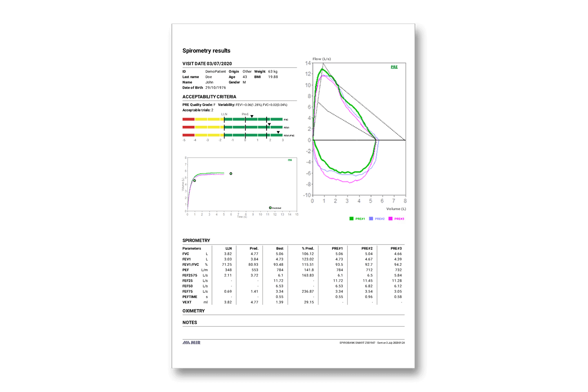Click the 'ACCEPTABILITY CRITERIA' heading

(x=209, y=97)
